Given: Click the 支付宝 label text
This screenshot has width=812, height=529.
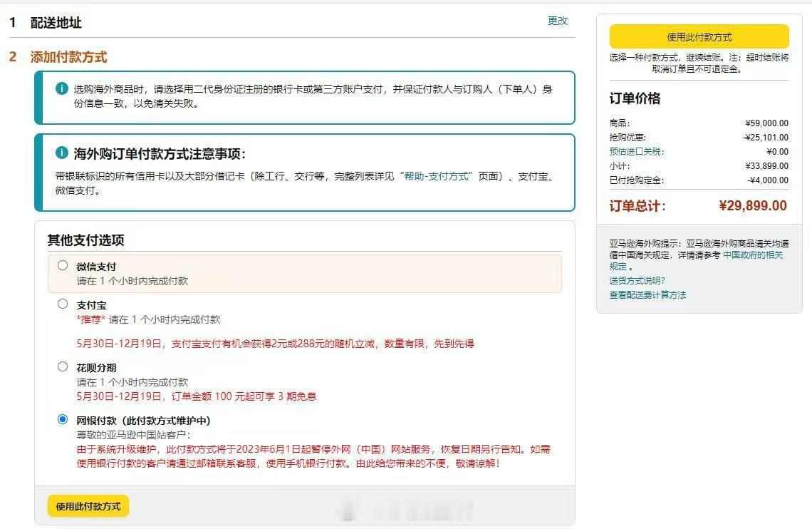Looking at the screenshot, I should pos(91,305).
